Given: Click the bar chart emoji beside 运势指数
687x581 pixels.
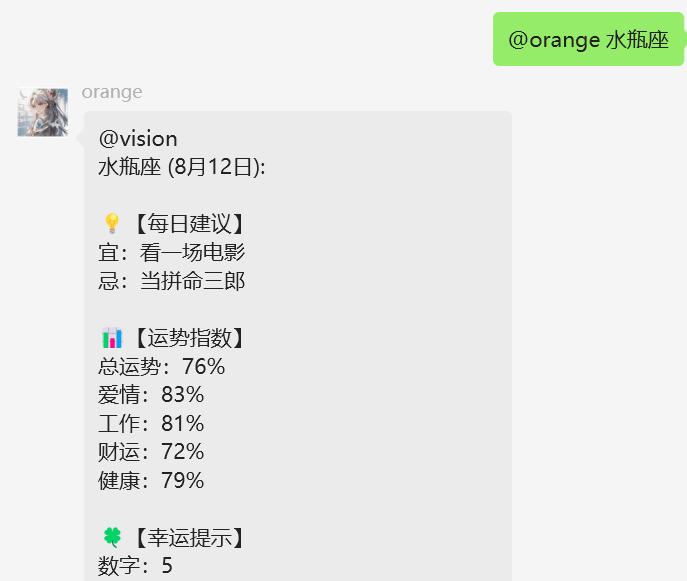Looking at the screenshot, I should 112,338.
